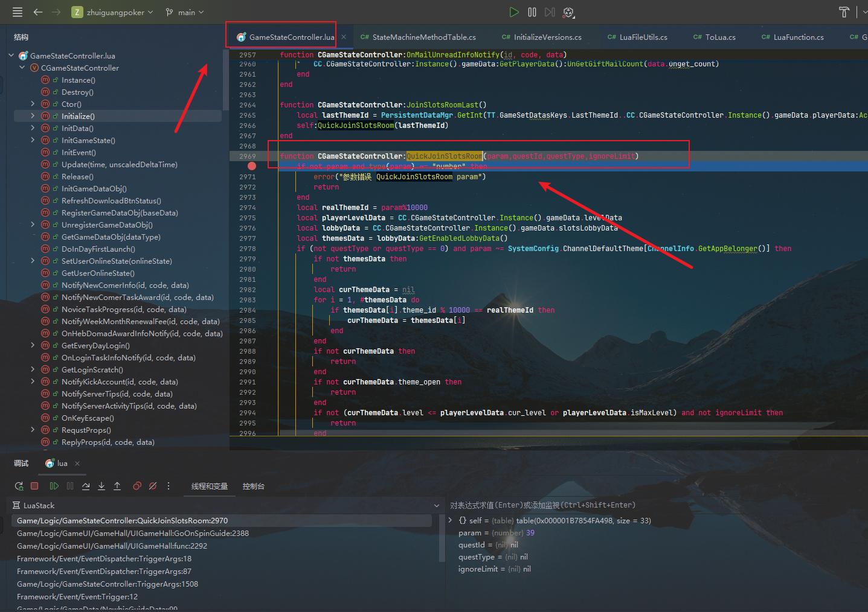868x612 pixels.
Task: Toggle the red breakpoint at line 2970
Action: click(x=252, y=166)
